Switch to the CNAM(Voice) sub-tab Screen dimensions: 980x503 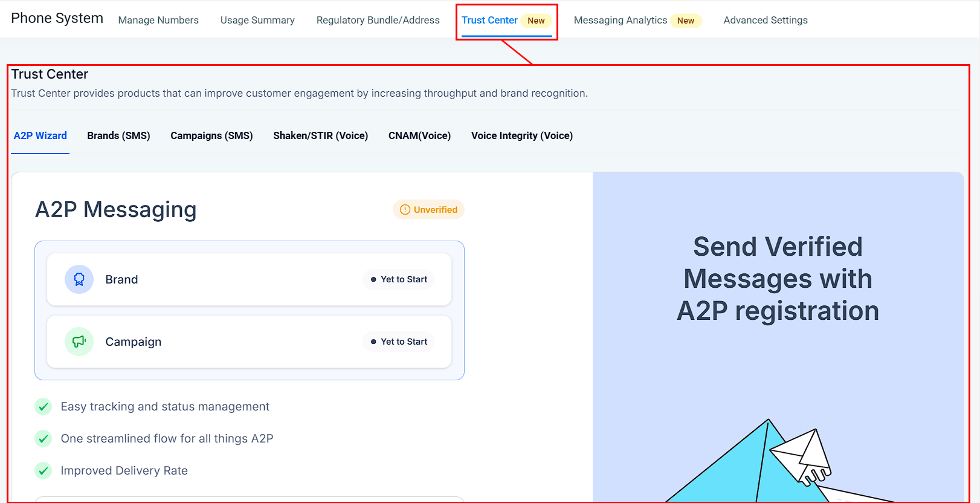(x=419, y=135)
